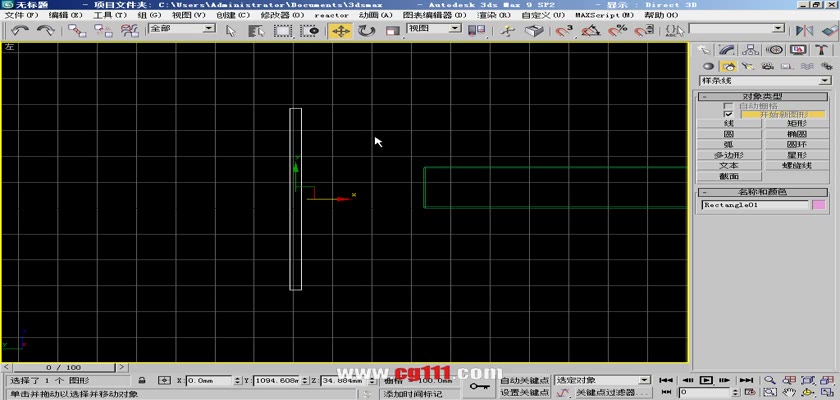Image resolution: width=840 pixels, height=400 pixels.
Task: Toggle the Spinner Snap icon
Action: (x=643, y=31)
